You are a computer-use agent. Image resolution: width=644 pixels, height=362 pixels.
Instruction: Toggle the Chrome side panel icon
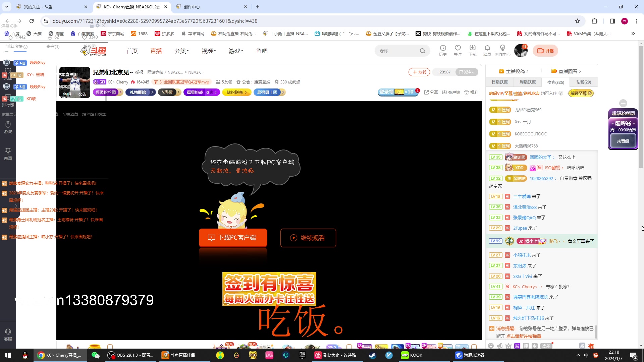click(612, 21)
